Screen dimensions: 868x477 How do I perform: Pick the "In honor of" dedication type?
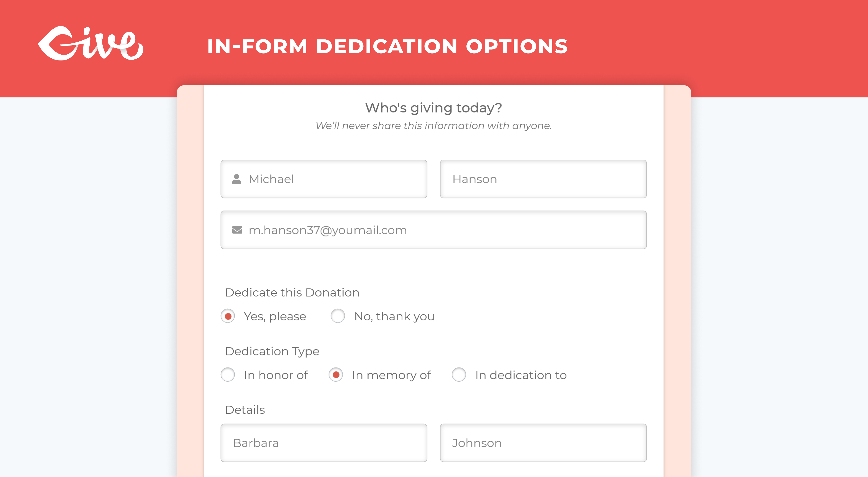[x=228, y=375]
